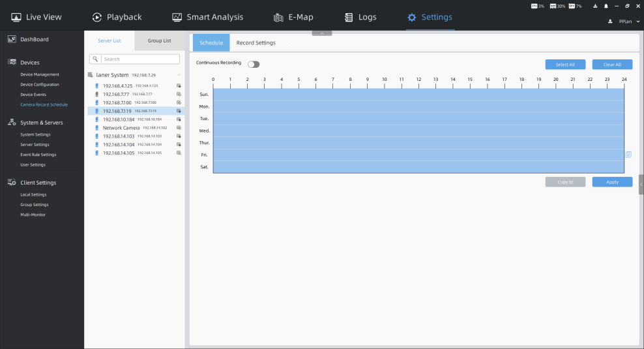
Task: Click the notification bell icon
Action: tap(606, 6)
